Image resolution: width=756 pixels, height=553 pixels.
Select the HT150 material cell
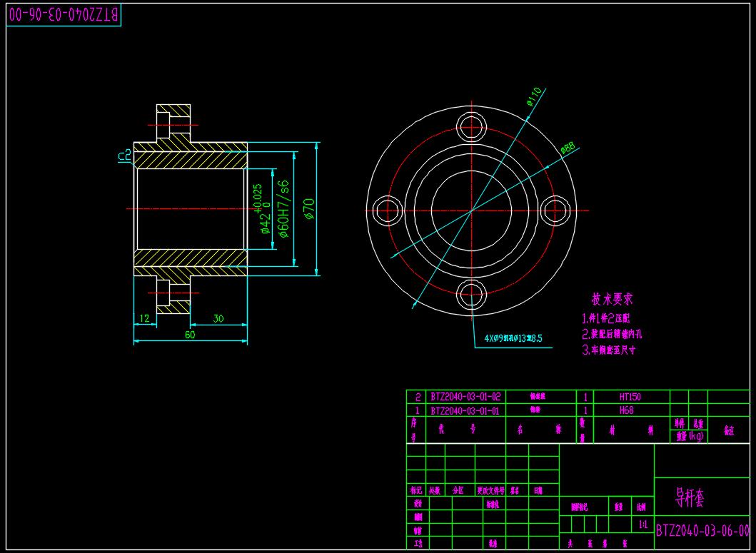click(631, 397)
